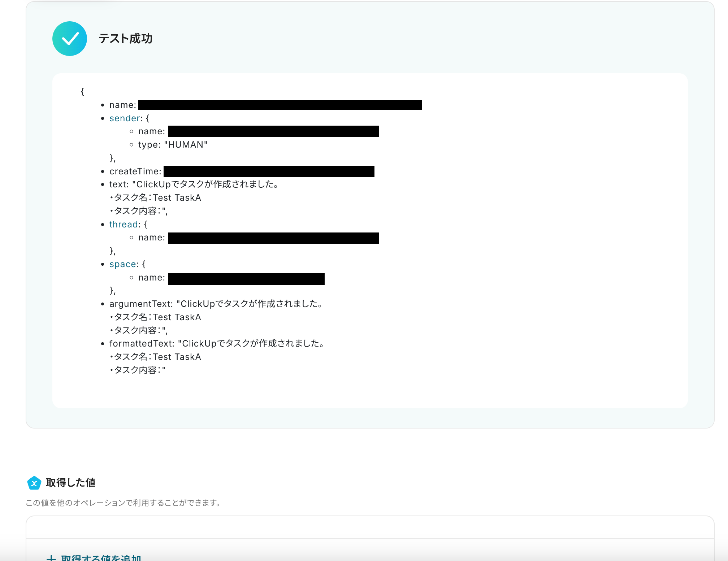This screenshot has width=728, height=561.
Task: Select the type "HUMAN" value
Action: (x=186, y=145)
